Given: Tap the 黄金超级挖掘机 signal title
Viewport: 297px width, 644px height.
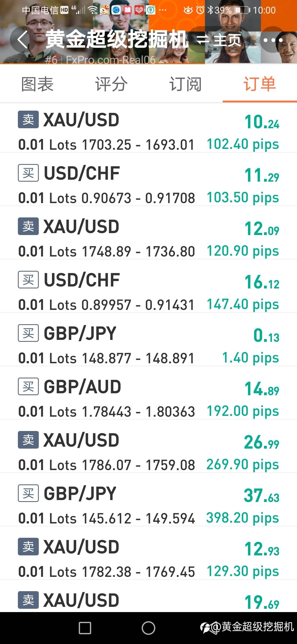Looking at the screenshot, I should 117,39.
